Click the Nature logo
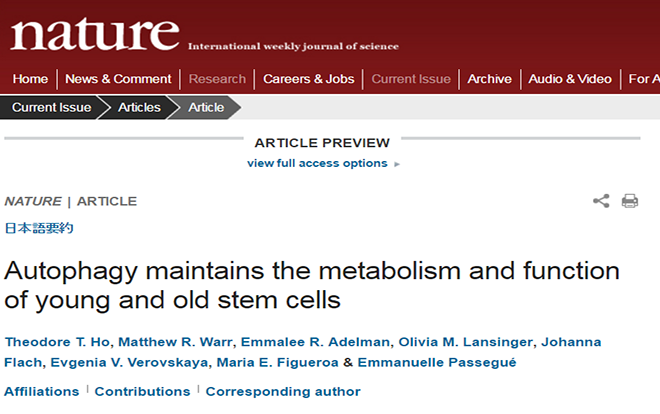 [95, 34]
